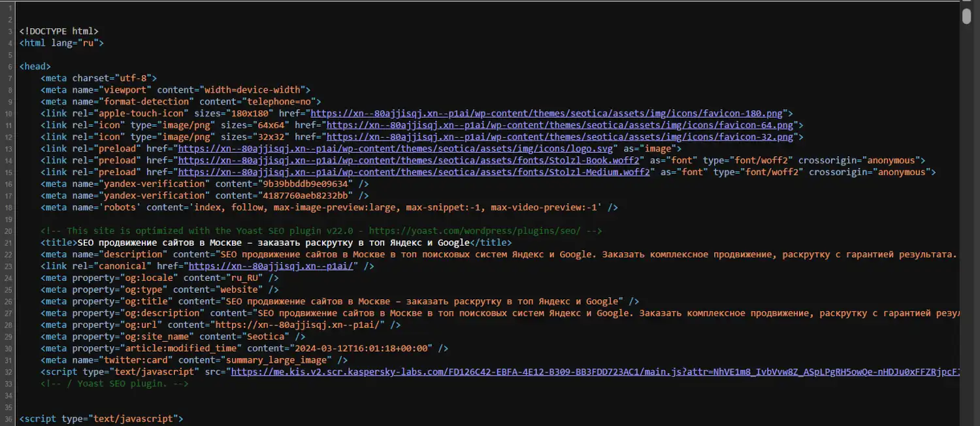980x426 pixels.
Task: Click line number 21 in the gutter
Action: [10, 242]
